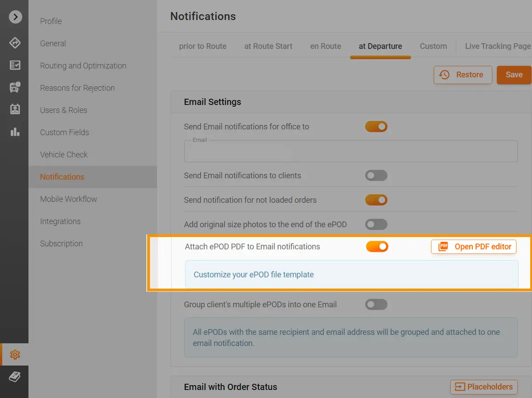532x398 pixels.
Task: Switch to at Route Start tab
Action: [x=268, y=46]
